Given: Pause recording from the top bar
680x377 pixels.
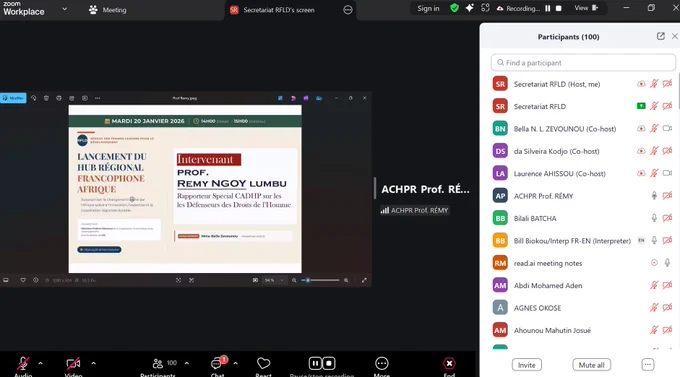Looking at the screenshot, I should pyautogui.click(x=548, y=8).
